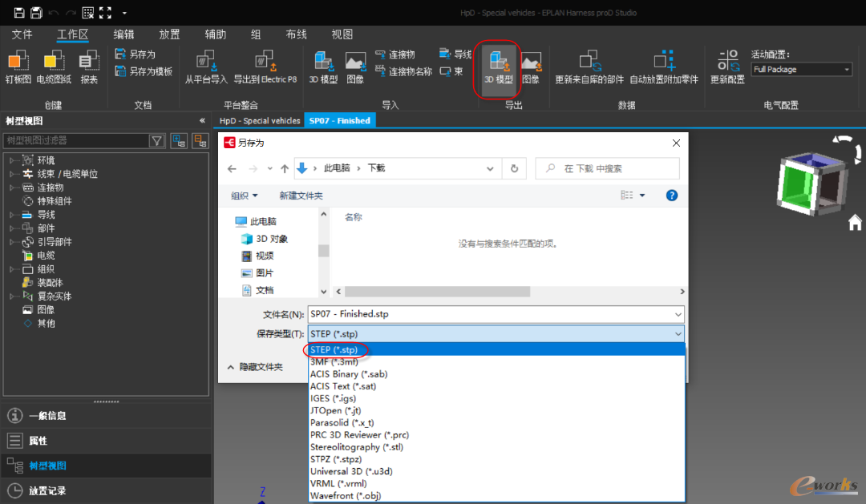Switch to HpD - Special vehicles document tab
Screen dimensions: 866x504
(260, 120)
